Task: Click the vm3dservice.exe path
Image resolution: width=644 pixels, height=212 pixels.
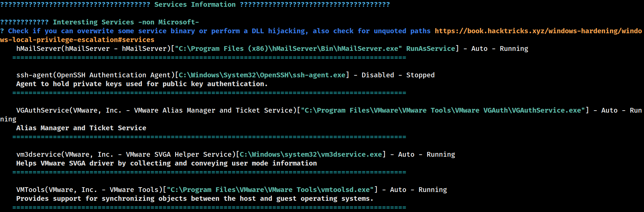Action: (311, 154)
